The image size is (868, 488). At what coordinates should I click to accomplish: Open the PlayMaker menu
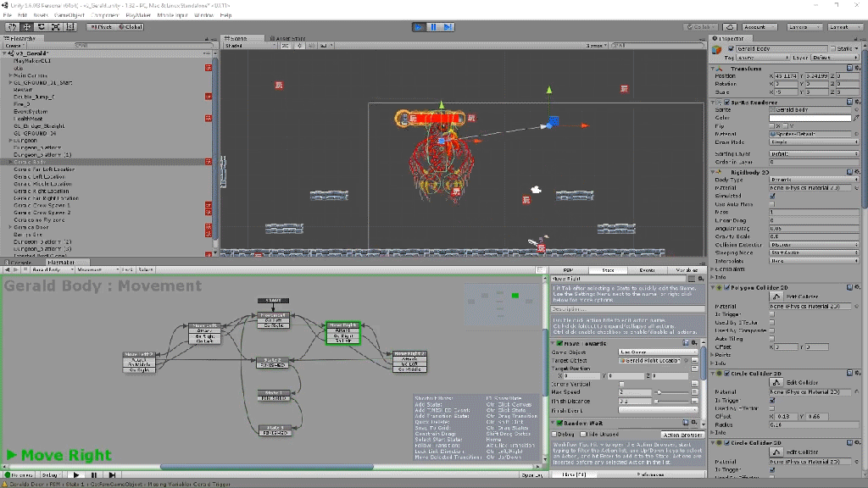(138, 15)
